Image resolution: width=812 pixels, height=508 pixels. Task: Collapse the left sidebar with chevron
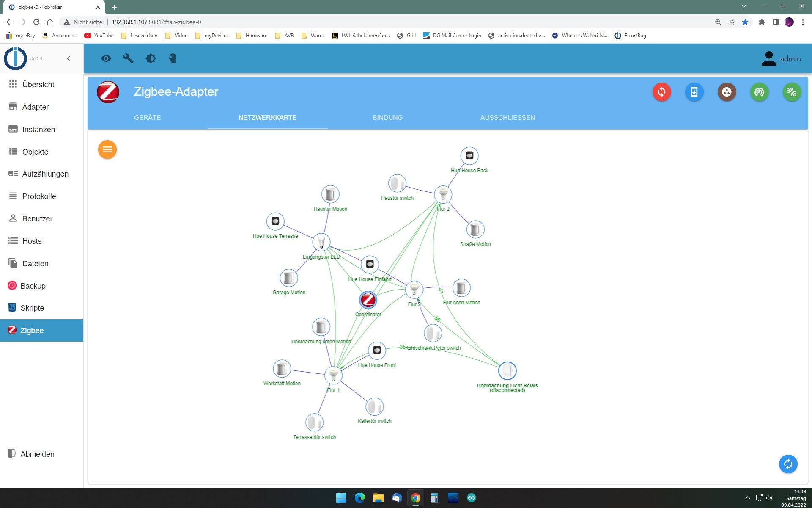coord(69,58)
